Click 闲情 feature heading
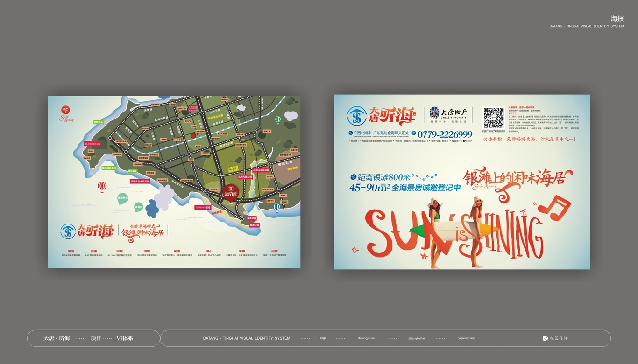 click(x=275, y=251)
